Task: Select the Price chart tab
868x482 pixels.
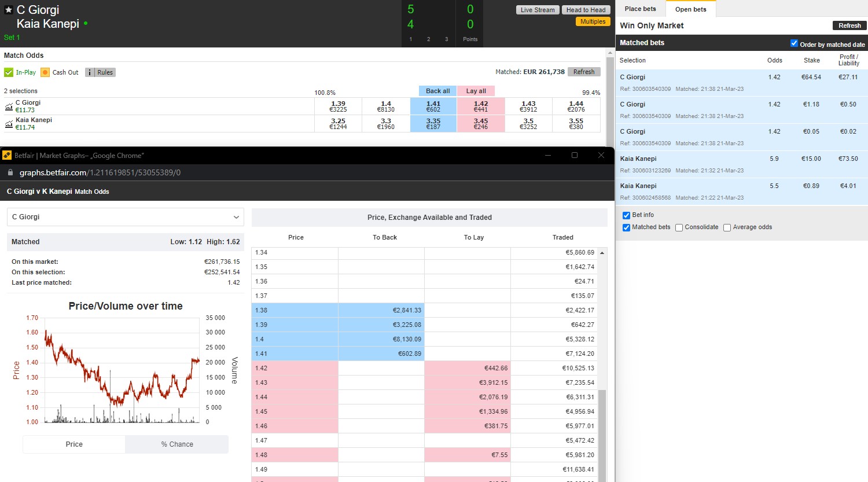Action: (74, 444)
